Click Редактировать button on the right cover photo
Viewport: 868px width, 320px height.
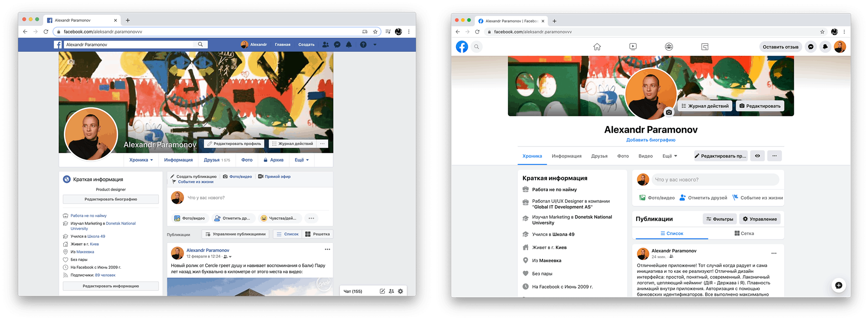(760, 106)
